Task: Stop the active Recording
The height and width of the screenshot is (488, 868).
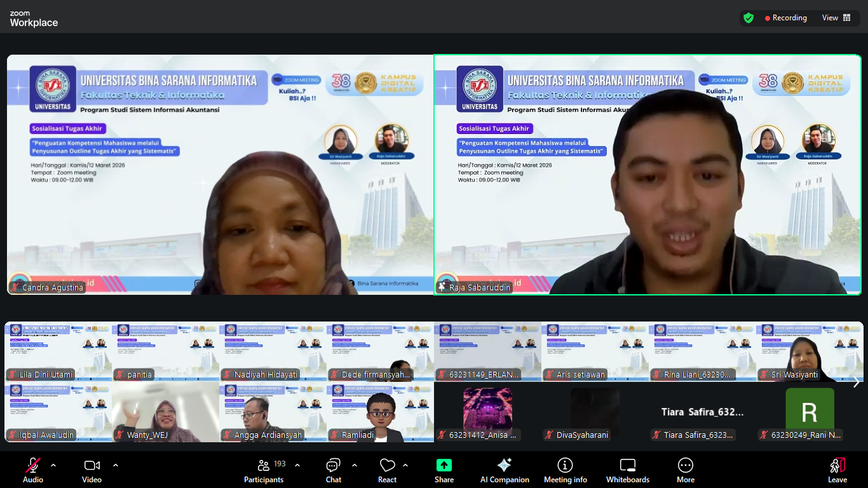Action: (x=785, y=18)
